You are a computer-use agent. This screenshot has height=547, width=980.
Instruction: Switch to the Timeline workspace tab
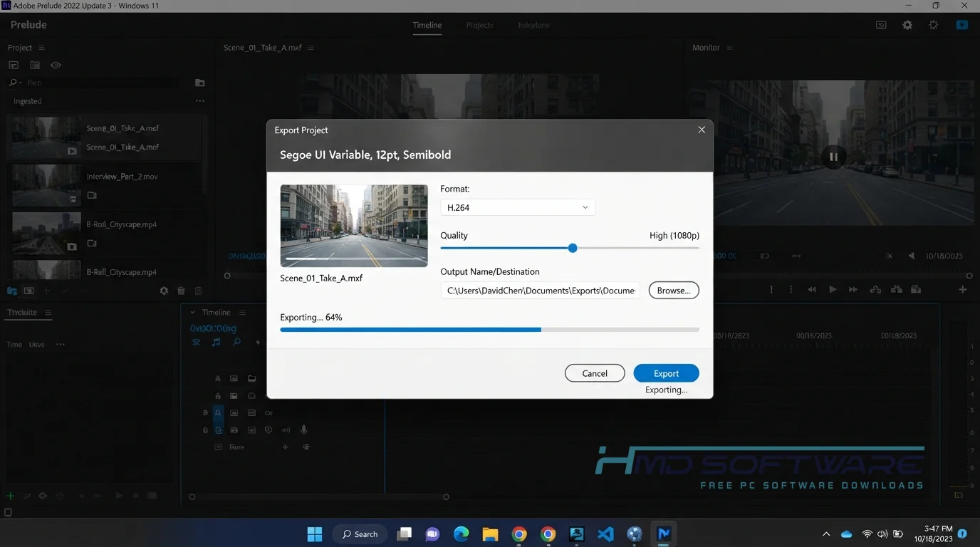click(x=427, y=25)
